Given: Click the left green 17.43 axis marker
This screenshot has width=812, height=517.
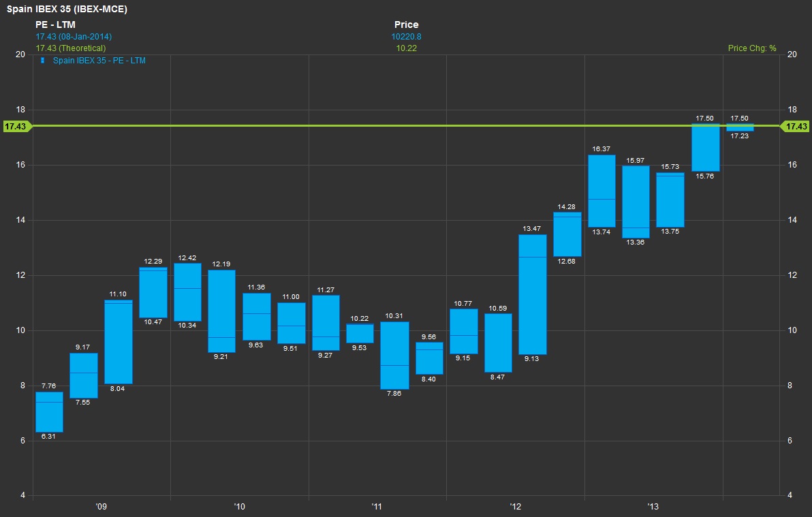Looking at the screenshot, I should coord(17,127).
